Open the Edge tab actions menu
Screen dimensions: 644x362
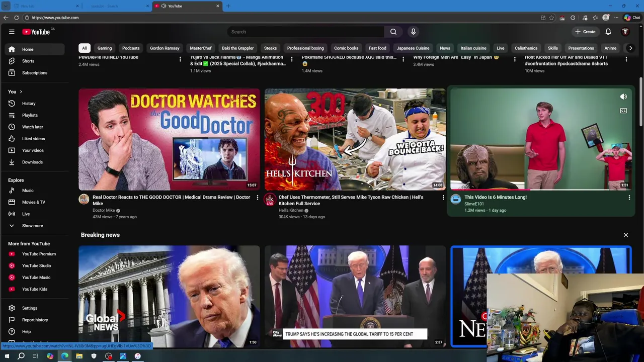point(6,6)
